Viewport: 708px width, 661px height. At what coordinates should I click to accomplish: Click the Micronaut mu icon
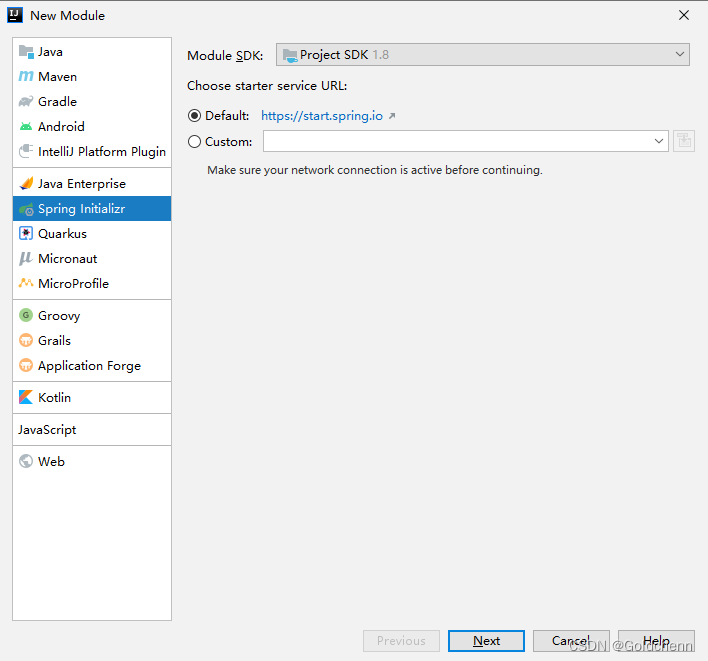pos(26,259)
